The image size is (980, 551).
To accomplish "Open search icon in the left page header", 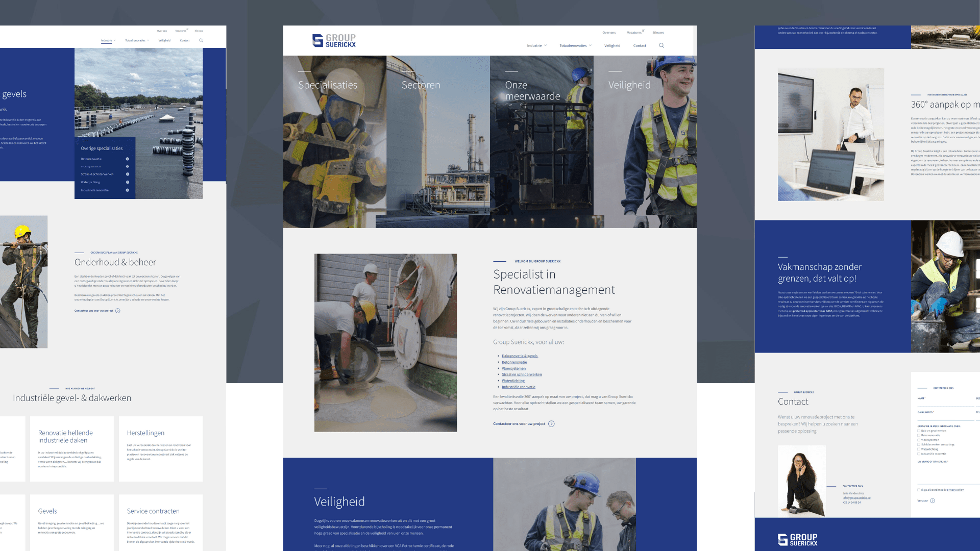I will coord(201,40).
